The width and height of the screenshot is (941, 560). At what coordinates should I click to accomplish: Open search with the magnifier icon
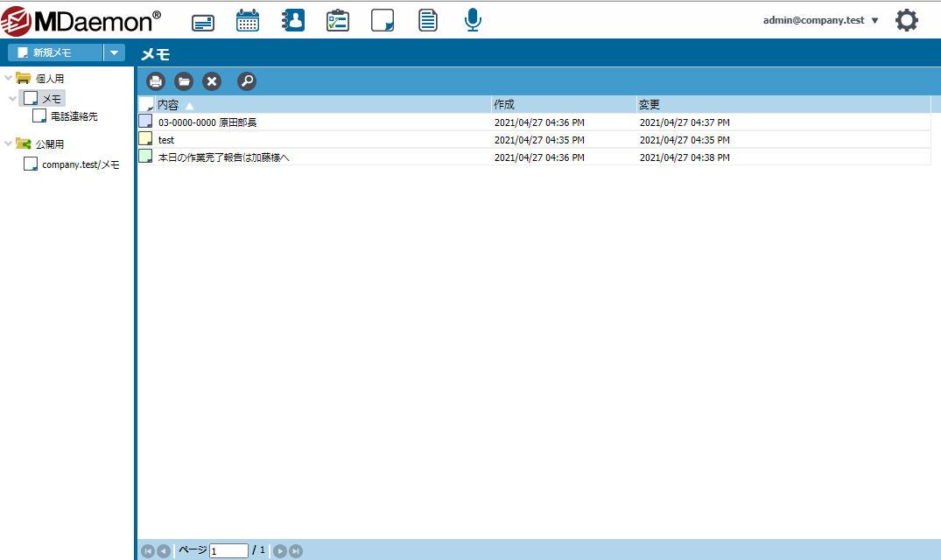[x=247, y=81]
